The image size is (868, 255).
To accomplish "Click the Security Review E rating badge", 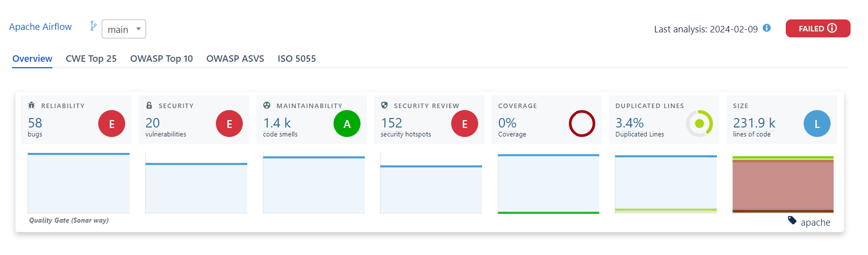I will [465, 124].
